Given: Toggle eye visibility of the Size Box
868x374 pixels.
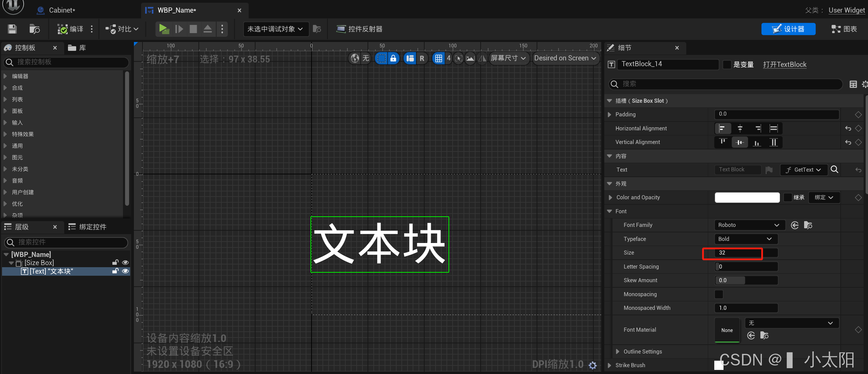Looking at the screenshot, I should pos(125,262).
